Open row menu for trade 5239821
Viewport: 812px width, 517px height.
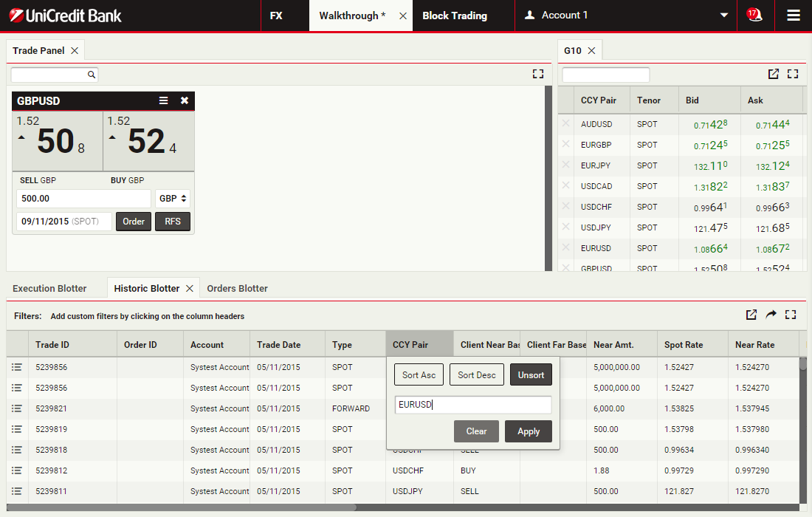(x=17, y=408)
